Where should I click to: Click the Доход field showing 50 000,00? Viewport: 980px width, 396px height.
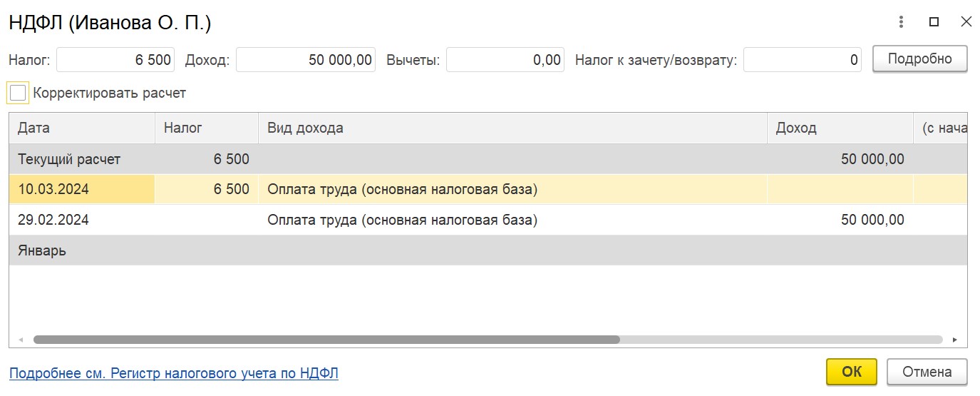click(306, 60)
